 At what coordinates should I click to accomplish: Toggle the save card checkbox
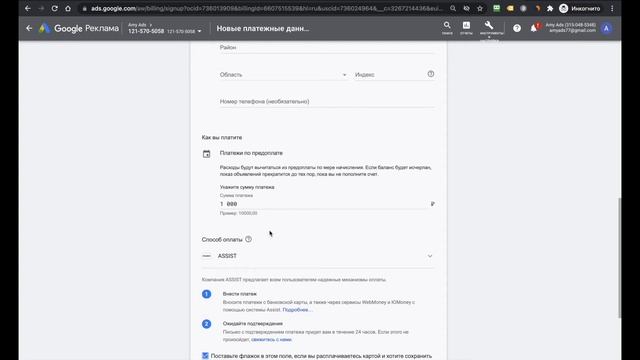(205, 356)
